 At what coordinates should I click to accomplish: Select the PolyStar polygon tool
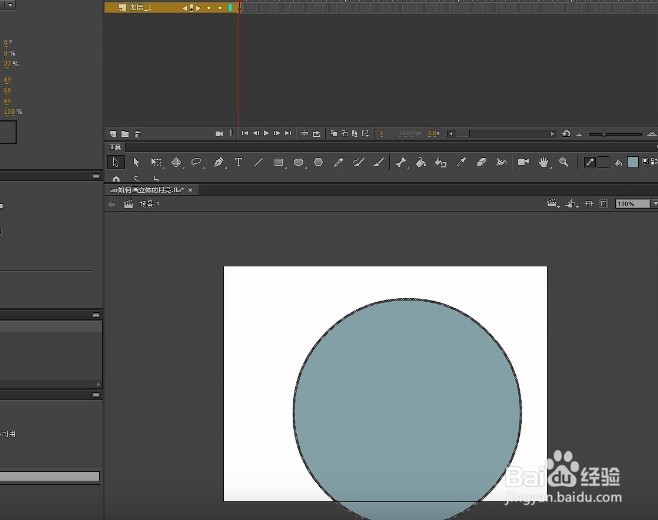(x=319, y=162)
